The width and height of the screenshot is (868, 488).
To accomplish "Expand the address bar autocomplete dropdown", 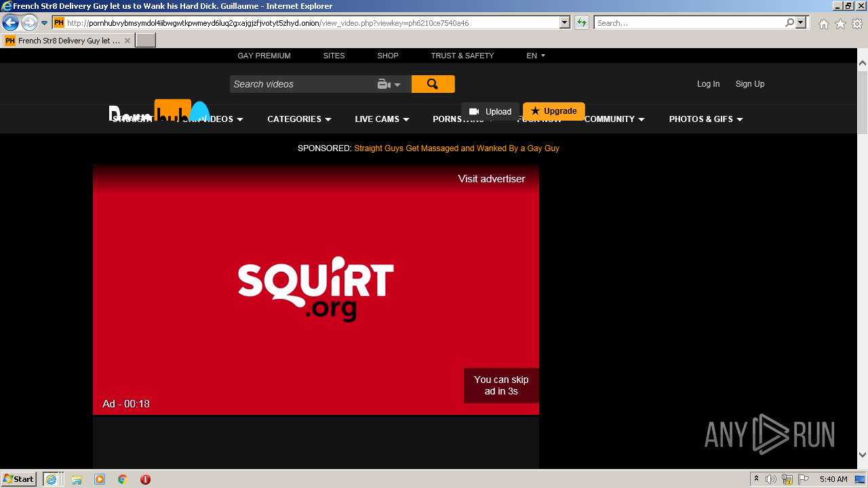I will [x=564, y=23].
